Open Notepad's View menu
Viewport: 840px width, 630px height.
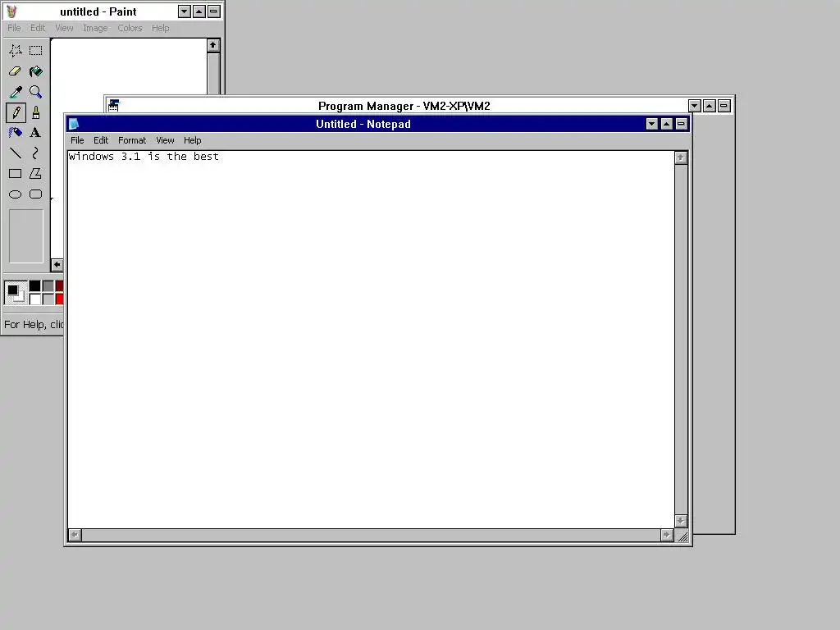pyautogui.click(x=165, y=140)
